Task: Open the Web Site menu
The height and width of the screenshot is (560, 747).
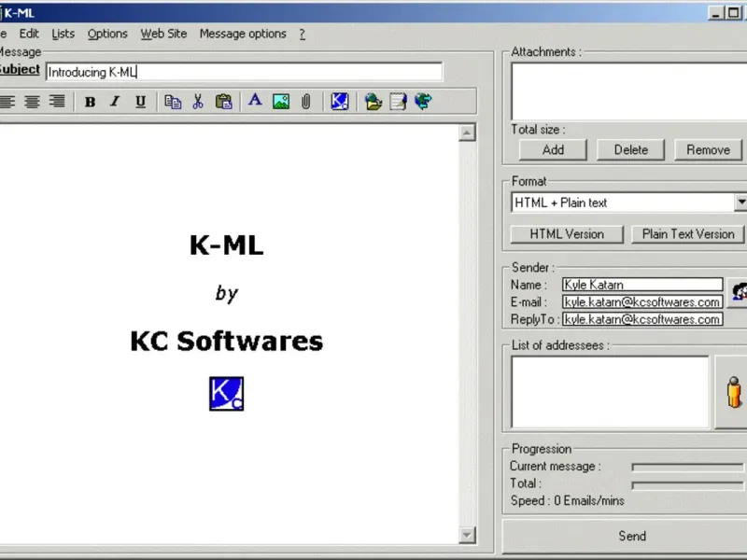Action: tap(164, 34)
